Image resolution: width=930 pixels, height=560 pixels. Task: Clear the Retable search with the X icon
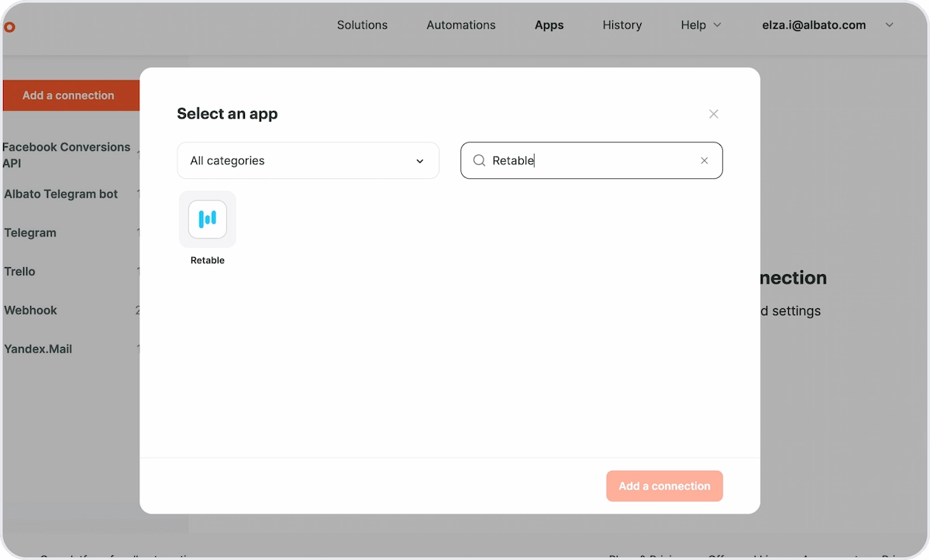704,160
